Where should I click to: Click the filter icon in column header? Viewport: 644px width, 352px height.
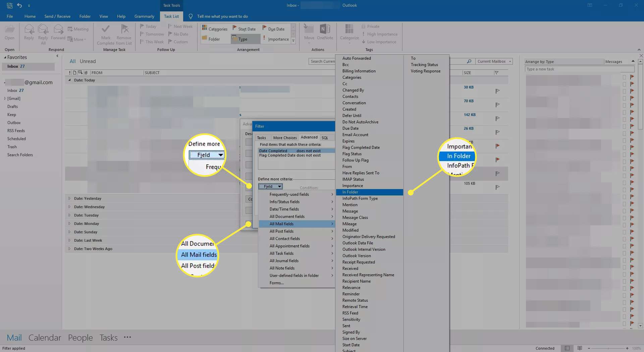coord(496,73)
